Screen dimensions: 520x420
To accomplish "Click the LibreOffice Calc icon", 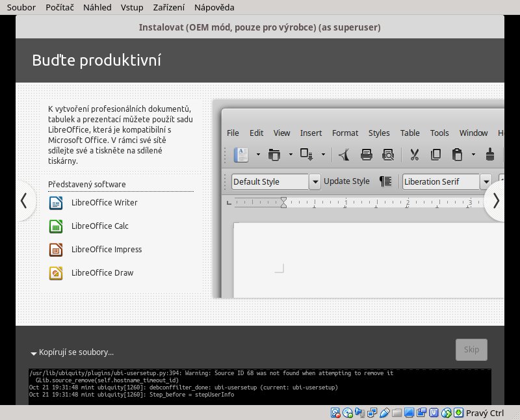I will 56,226.
